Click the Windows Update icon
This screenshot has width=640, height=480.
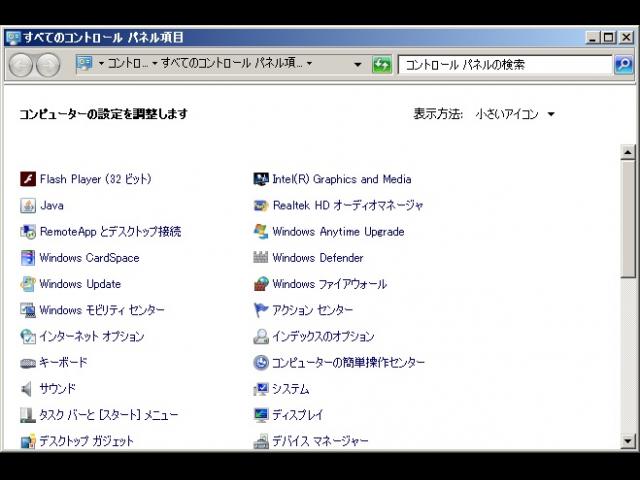[28, 284]
